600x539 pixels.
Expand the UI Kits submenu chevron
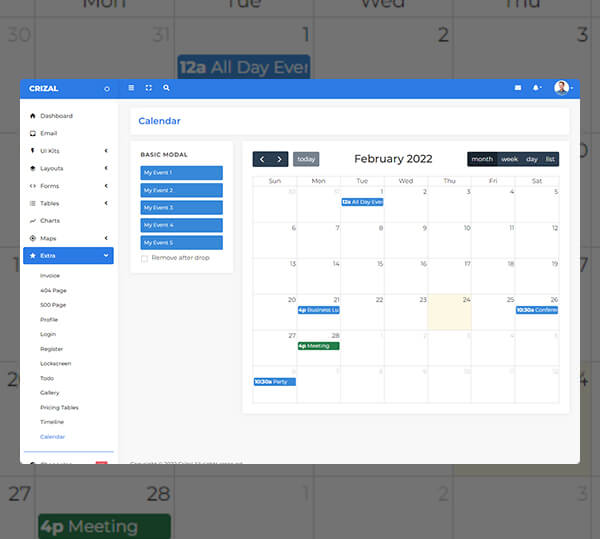pos(106,151)
